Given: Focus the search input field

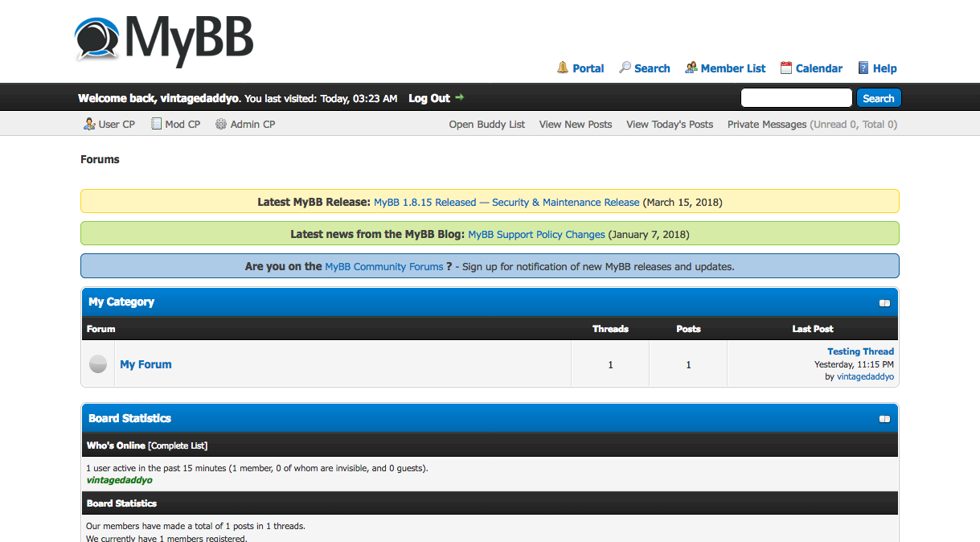Looking at the screenshot, I should (x=796, y=98).
